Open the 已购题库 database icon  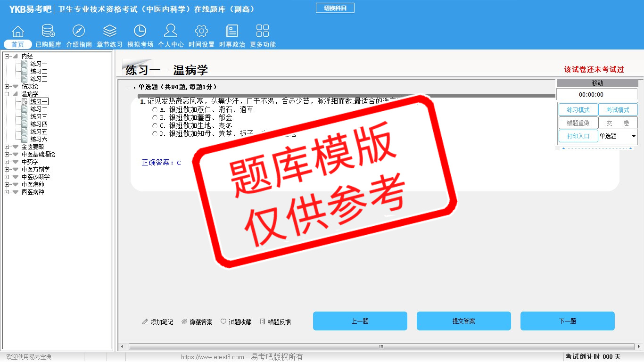click(x=48, y=31)
